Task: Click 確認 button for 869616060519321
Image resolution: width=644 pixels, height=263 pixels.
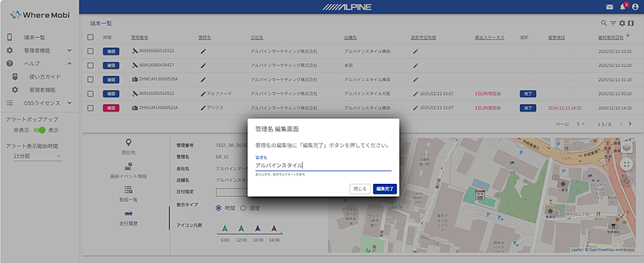Action: pyautogui.click(x=111, y=52)
